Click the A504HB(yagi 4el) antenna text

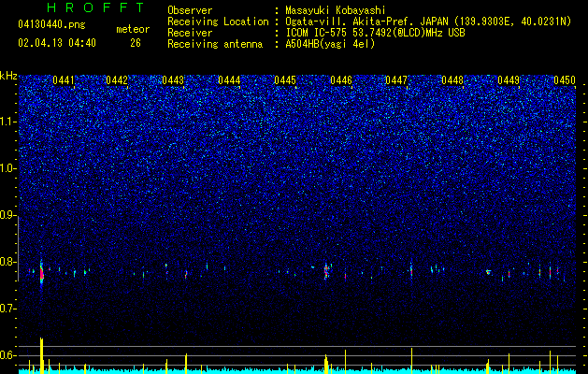coord(330,44)
